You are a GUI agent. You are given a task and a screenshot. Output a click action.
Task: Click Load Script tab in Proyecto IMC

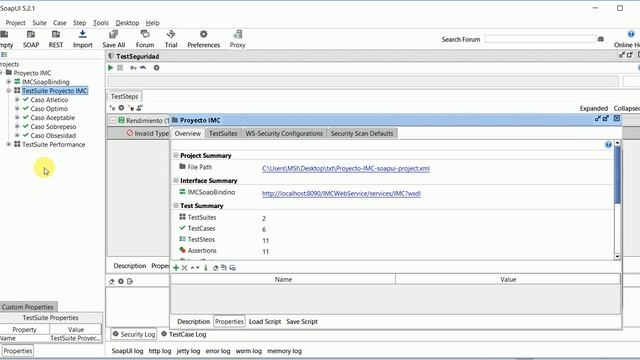tap(265, 322)
